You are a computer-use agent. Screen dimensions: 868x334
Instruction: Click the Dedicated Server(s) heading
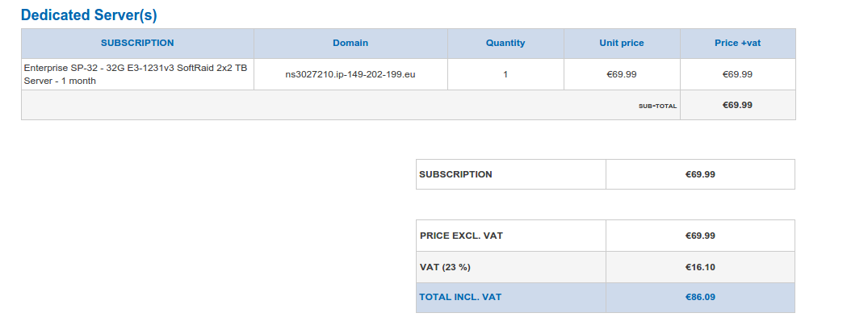[89, 15]
